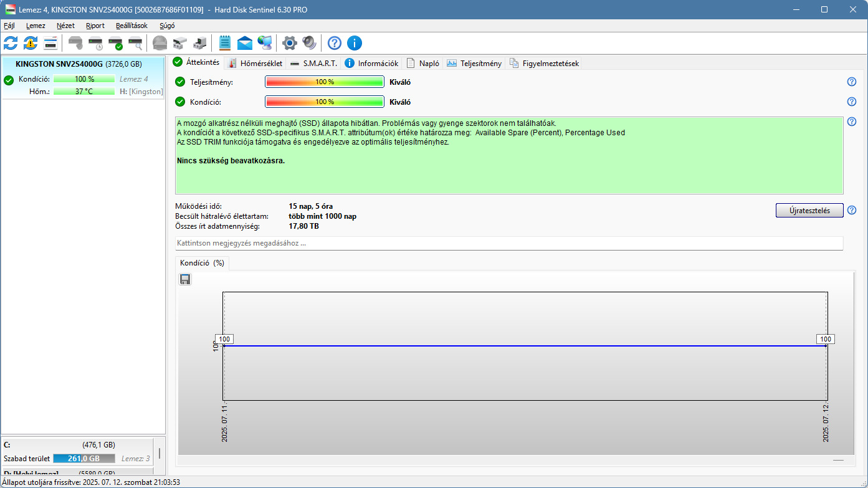Viewport: 868px width, 488px height.
Task: Open the Súgó menu
Action: (x=167, y=26)
